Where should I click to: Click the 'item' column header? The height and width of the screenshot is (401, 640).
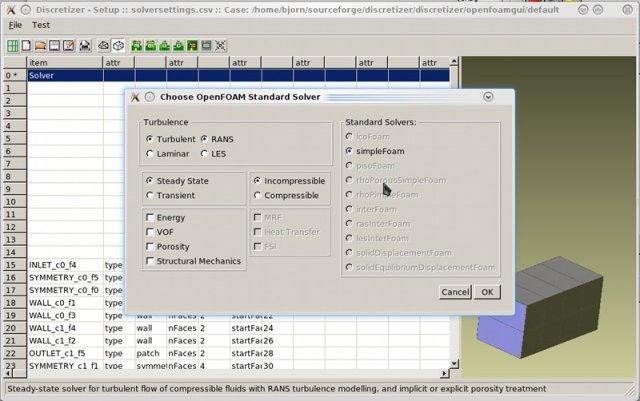tap(65, 62)
